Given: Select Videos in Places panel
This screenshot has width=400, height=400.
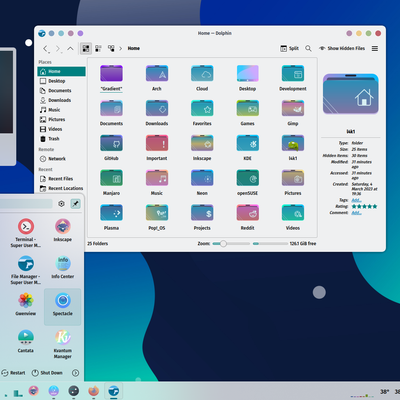Looking at the screenshot, I should pos(61,129).
